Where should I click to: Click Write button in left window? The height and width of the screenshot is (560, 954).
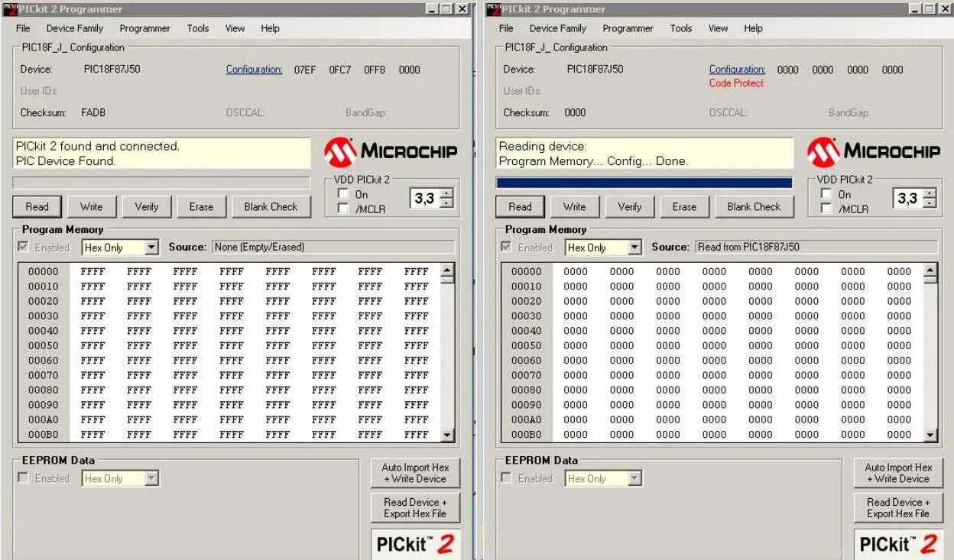[91, 206]
